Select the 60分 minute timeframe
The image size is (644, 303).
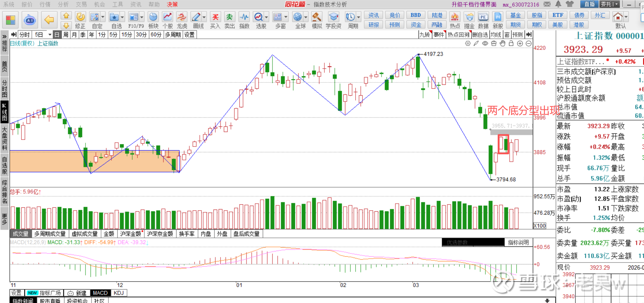[156, 35]
